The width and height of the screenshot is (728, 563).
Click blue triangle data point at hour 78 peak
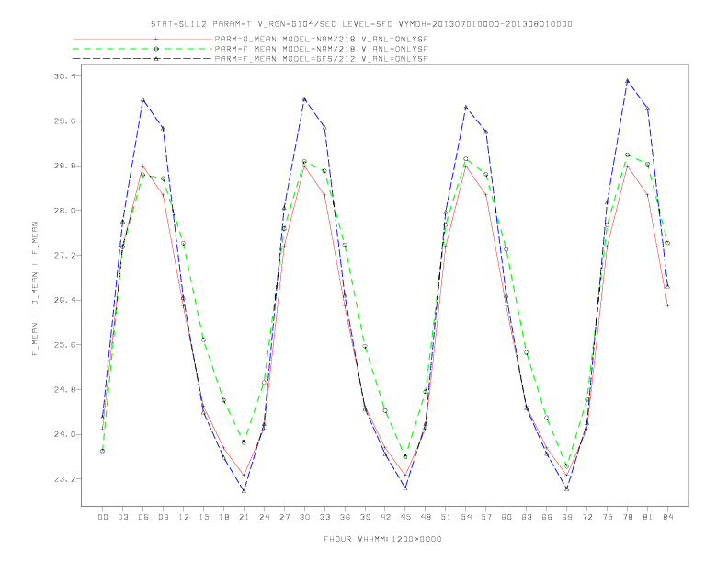627,81
